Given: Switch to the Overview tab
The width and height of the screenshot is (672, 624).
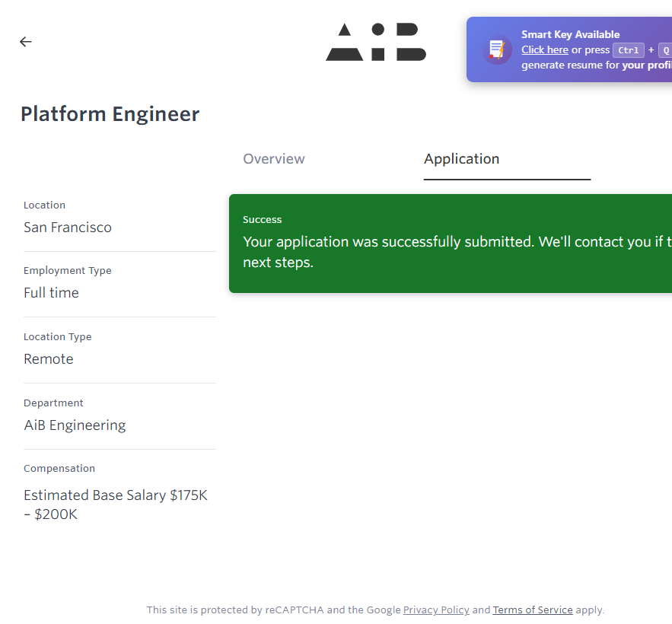Looking at the screenshot, I should (x=274, y=159).
